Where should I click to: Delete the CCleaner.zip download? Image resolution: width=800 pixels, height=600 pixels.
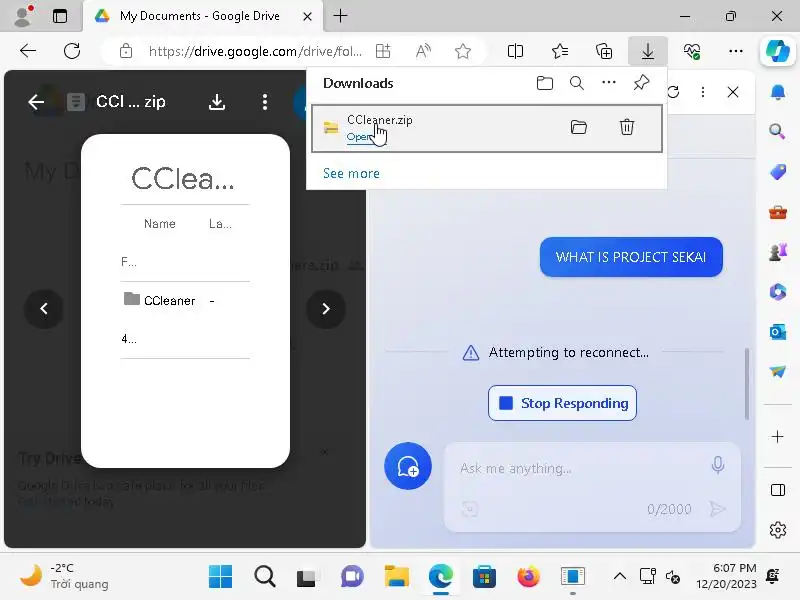click(x=627, y=127)
